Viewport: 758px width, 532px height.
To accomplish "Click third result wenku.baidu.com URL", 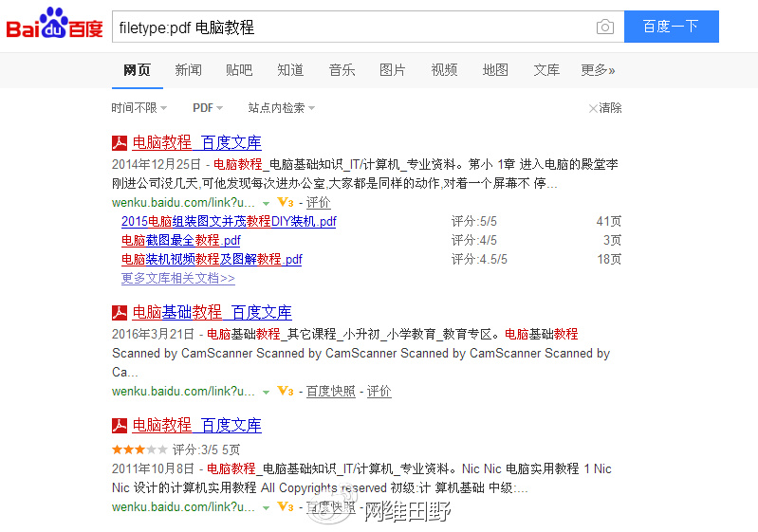I will pos(183,507).
